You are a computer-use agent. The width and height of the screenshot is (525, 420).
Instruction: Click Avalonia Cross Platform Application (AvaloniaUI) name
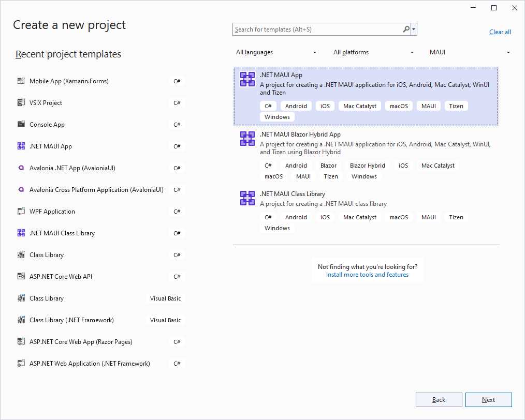(x=96, y=190)
